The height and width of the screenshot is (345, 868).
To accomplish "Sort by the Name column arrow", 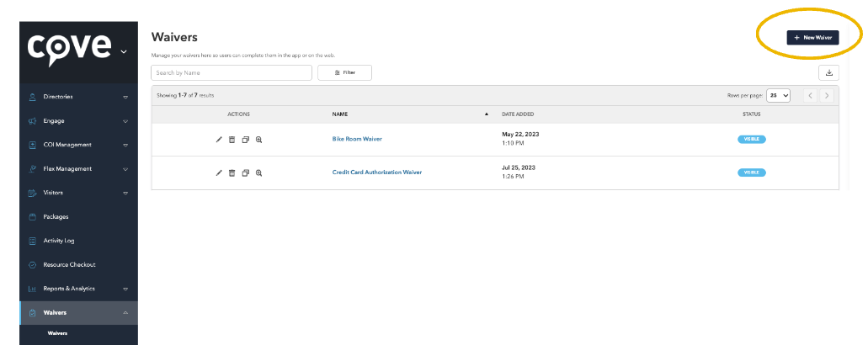I will pos(487,114).
